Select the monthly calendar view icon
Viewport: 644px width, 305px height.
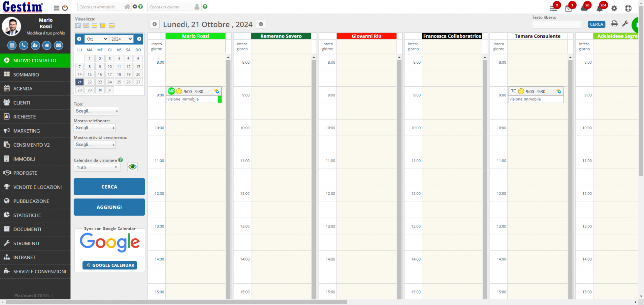[103, 25]
